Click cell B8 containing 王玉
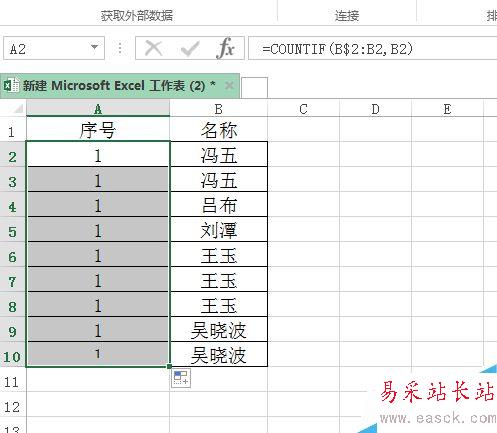Screen dimensions: 497x433 219,304
